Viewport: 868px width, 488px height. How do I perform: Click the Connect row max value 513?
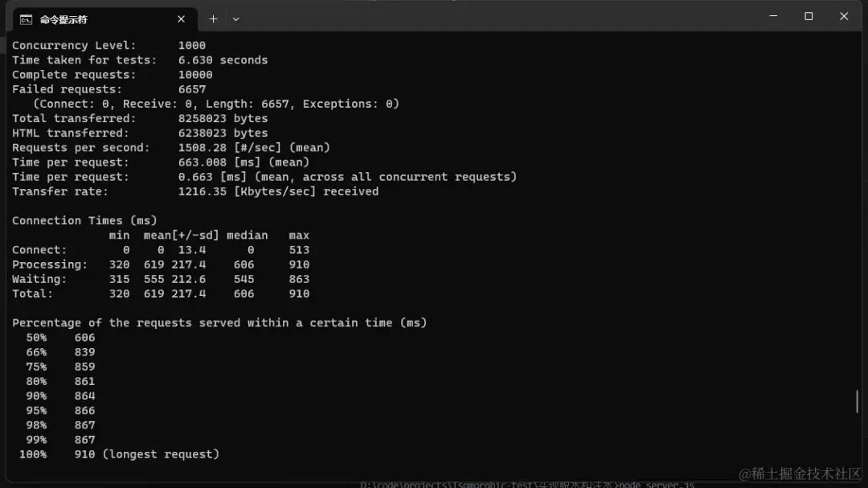pos(299,250)
